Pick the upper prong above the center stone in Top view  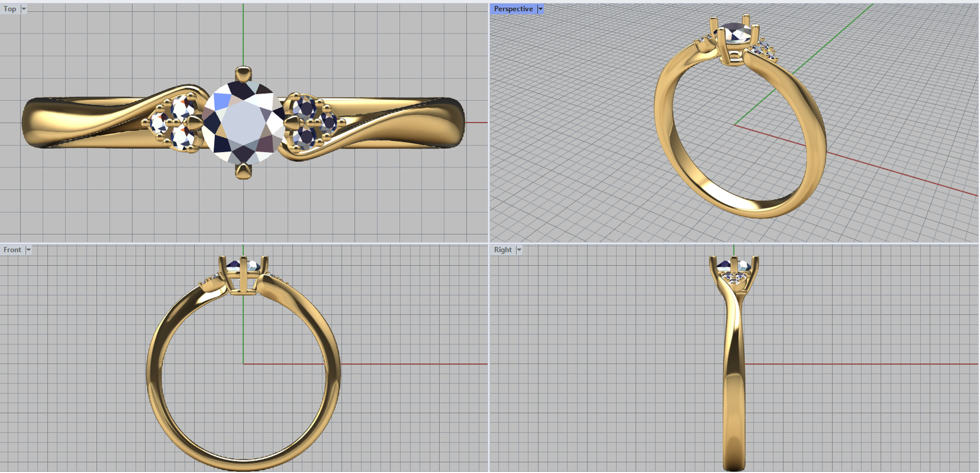click(x=243, y=75)
